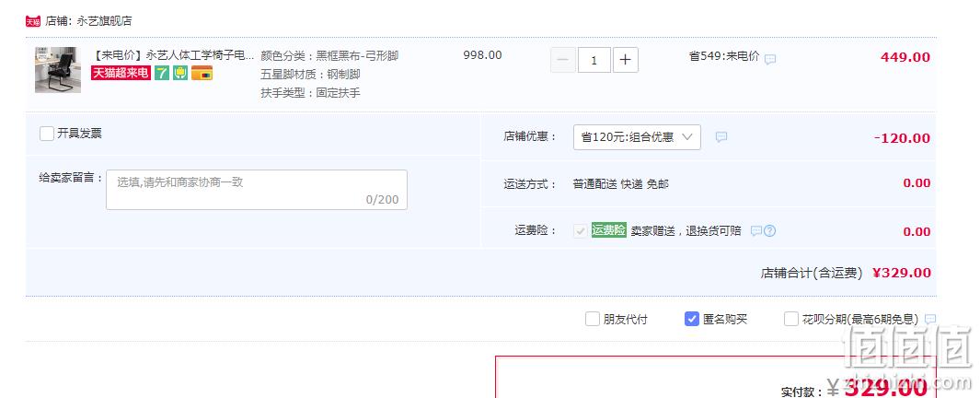This screenshot has width=980, height=398.
Task: Click the item price 449.00
Action: (x=905, y=57)
